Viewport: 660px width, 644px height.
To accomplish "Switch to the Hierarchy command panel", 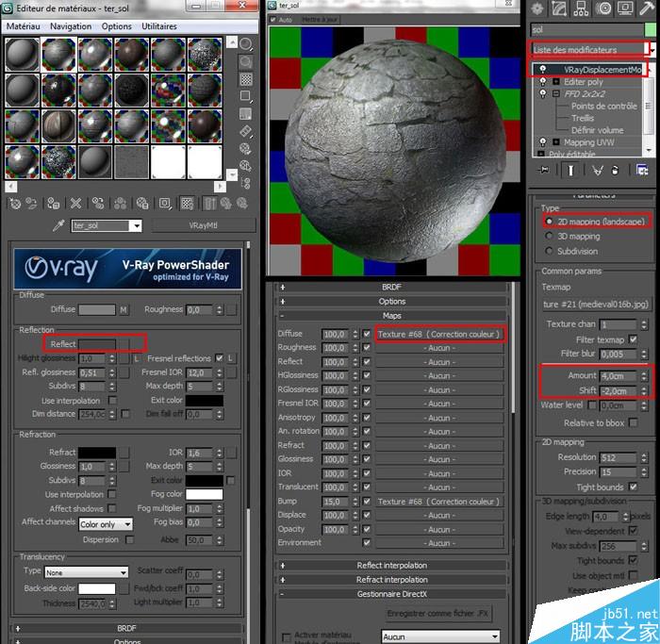I will (x=581, y=8).
